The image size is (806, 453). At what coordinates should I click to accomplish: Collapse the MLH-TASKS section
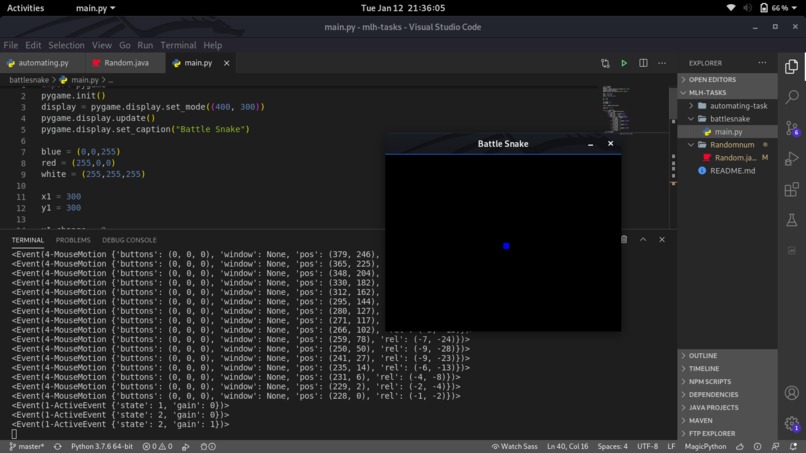727,93
